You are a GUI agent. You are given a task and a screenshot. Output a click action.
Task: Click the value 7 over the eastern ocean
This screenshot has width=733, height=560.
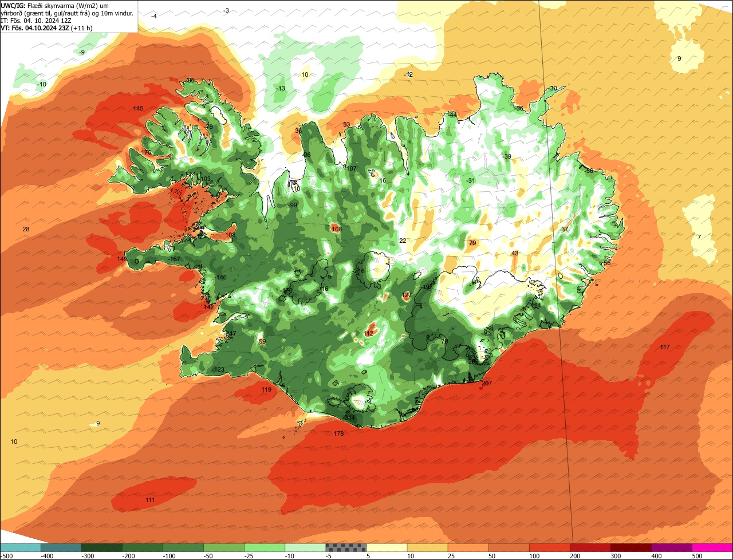[699, 237]
